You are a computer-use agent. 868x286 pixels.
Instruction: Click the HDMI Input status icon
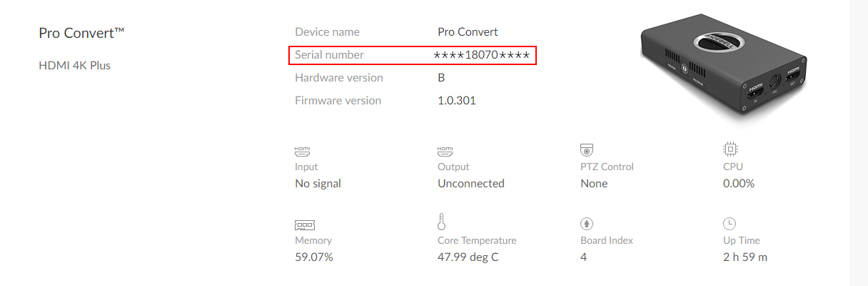pyautogui.click(x=303, y=151)
